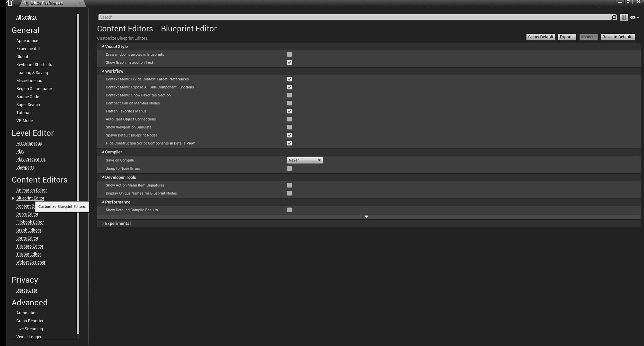Screen dimensions: 644x346
Task: Open General Experimental settings
Action: (x=28, y=49)
